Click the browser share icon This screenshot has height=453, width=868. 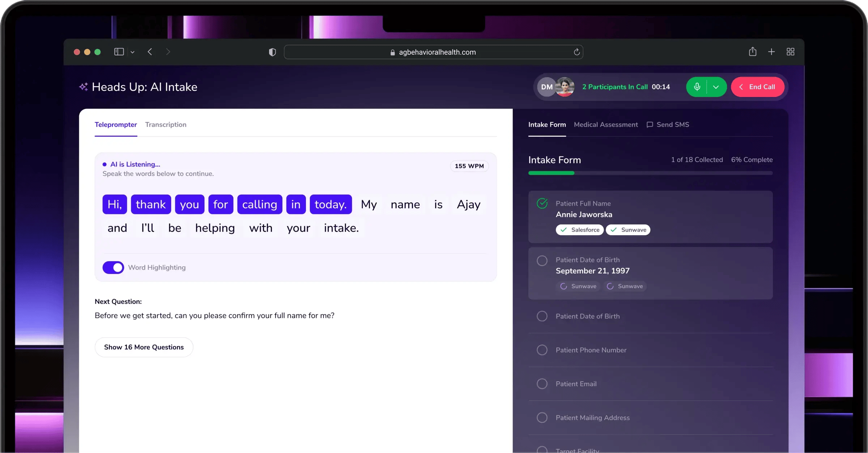coord(753,52)
